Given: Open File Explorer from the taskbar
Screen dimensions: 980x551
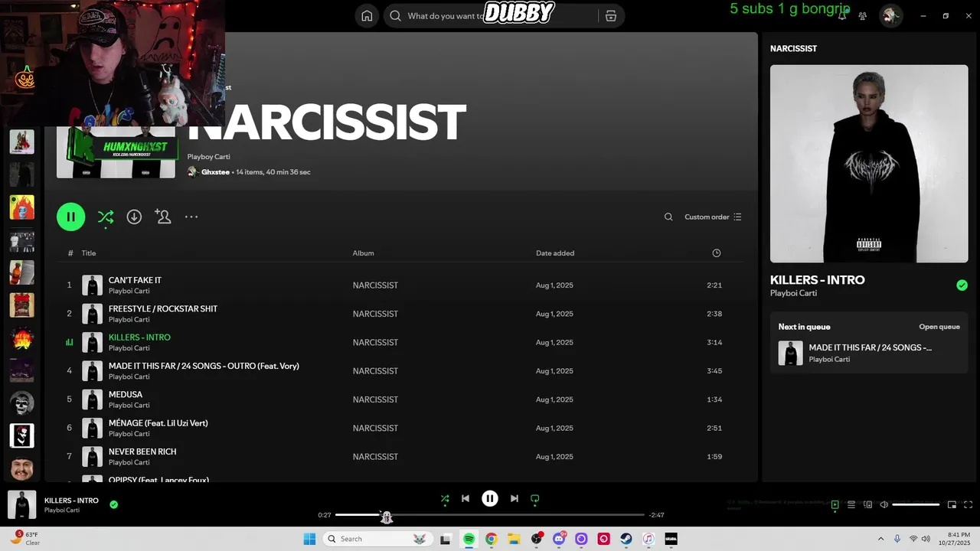Looking at the screenshot, I should click(x=514, y=539).
